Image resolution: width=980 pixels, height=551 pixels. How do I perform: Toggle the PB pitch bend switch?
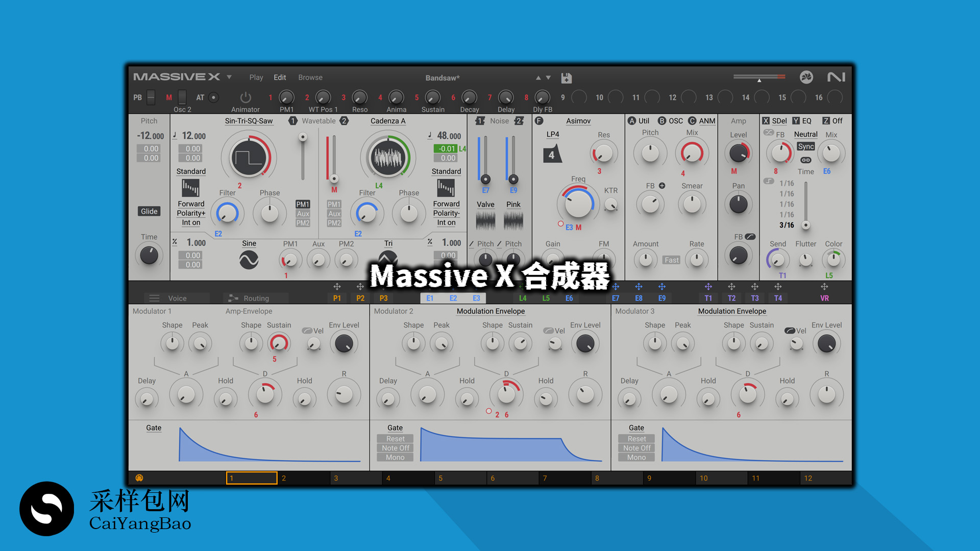coord(150,97)
